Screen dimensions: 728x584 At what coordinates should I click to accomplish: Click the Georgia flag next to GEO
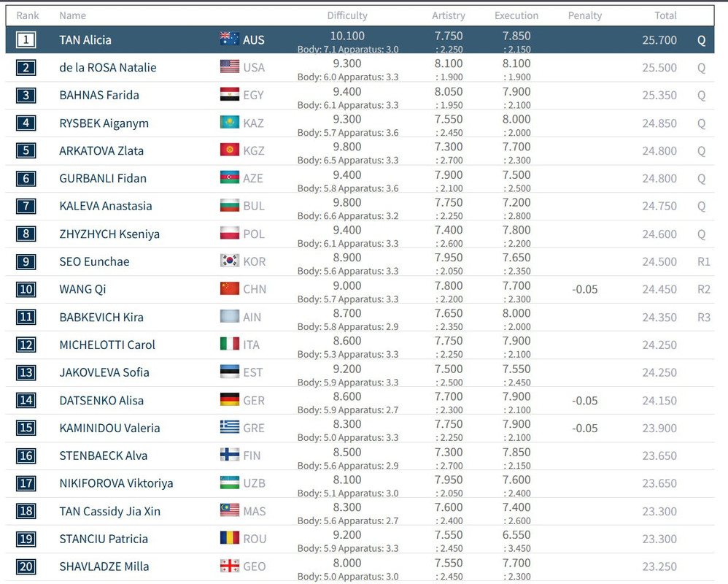click(229, 566)
